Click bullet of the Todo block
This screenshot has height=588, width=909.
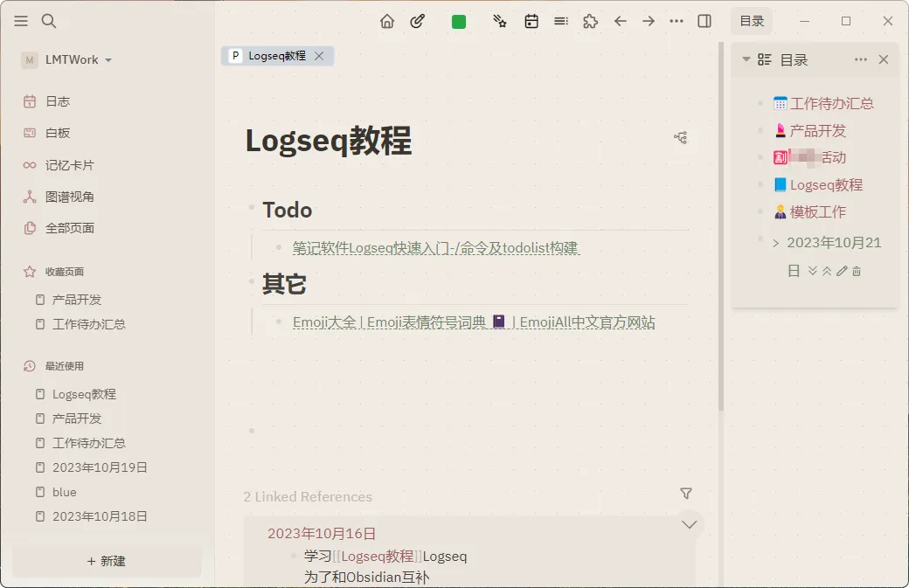pyautogui.click(x=252, y=207)
